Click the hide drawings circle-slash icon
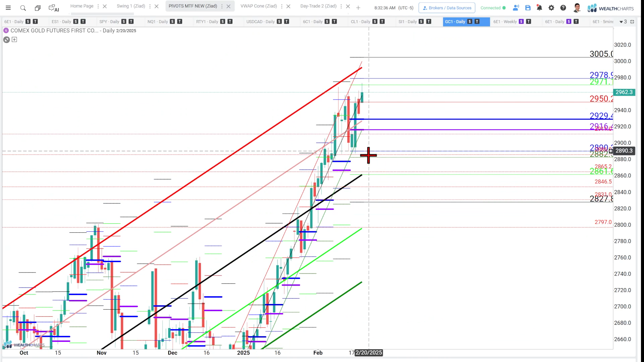 point(6,40)
